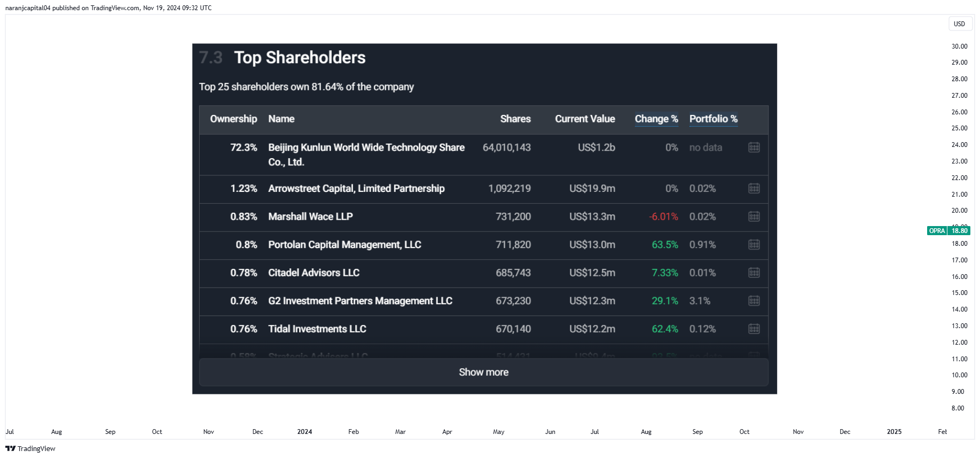Viewport: 980px width, 458px height.
Task: Click shares value 673,230
Action: (513, 301)
